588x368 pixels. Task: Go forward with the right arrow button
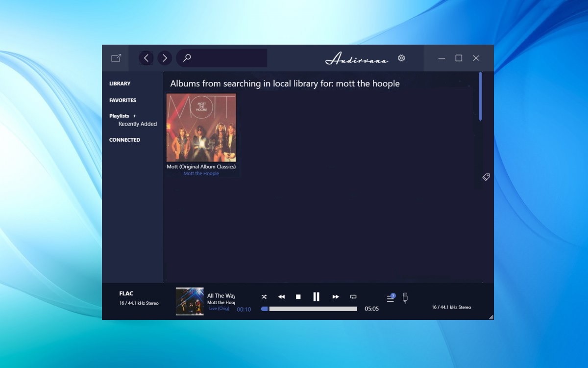pos(165,58)
